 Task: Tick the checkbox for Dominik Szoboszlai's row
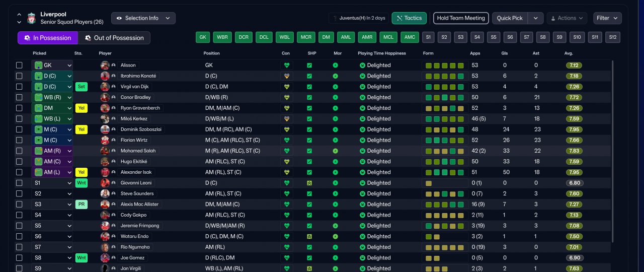click(x=19, y=129)
